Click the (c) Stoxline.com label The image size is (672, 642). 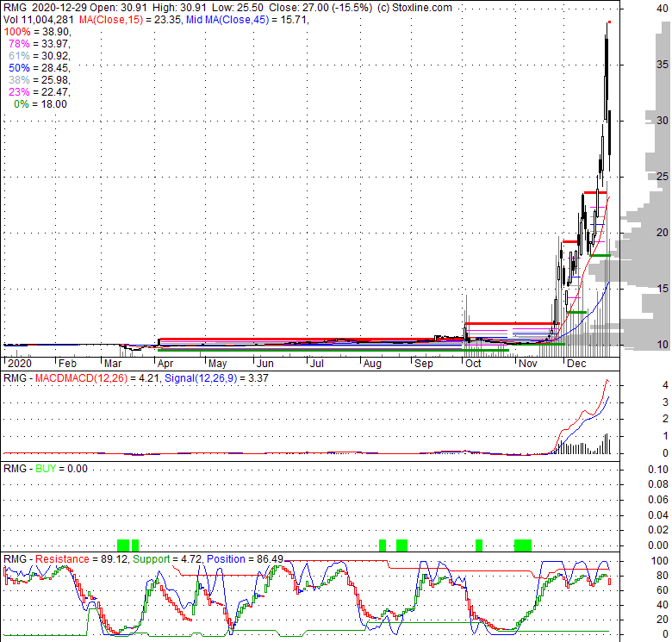click(414, 8)
